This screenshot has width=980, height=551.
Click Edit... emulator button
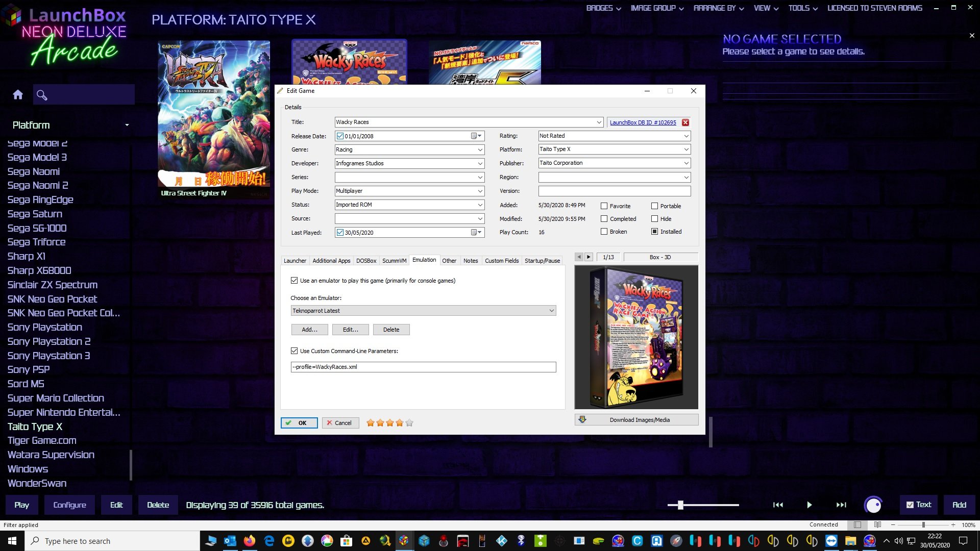[x=350, y=330]
